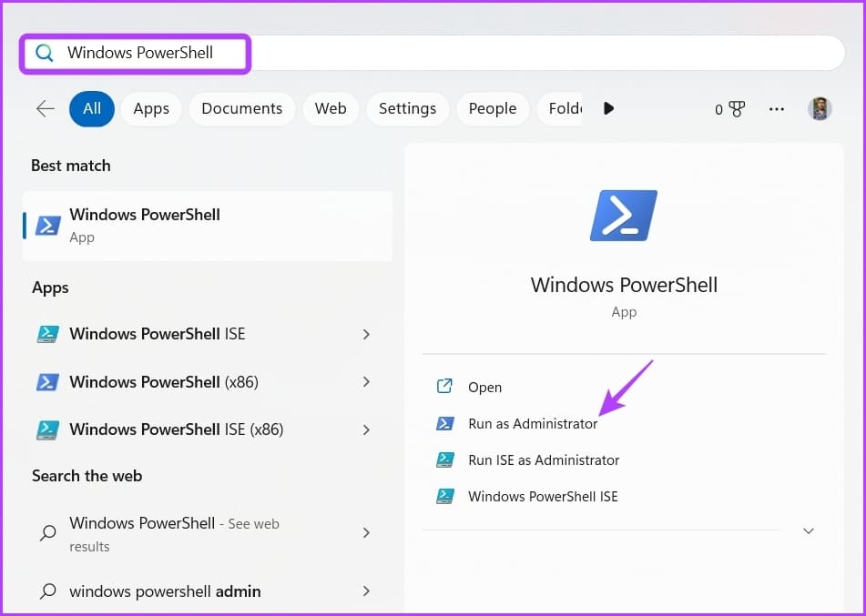
Task: Switch to the Web filter tab
Action: (331, 109)
